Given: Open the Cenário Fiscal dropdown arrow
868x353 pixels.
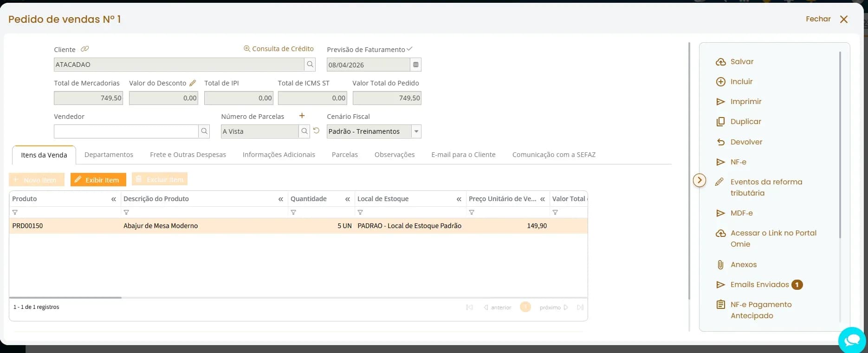Looking at the screenshot, I should (x=416, y=131).
